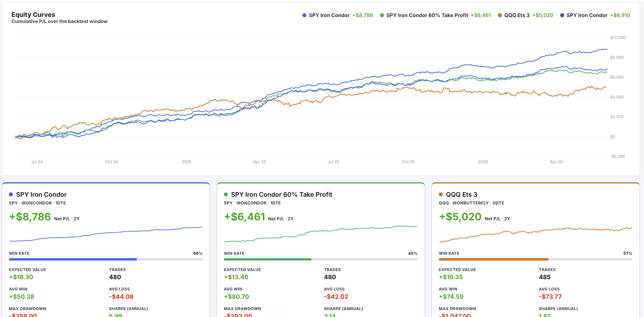The image size is (644, 317).
Task: Click the 57% win rate percentage
Action: tap(628, 253)
